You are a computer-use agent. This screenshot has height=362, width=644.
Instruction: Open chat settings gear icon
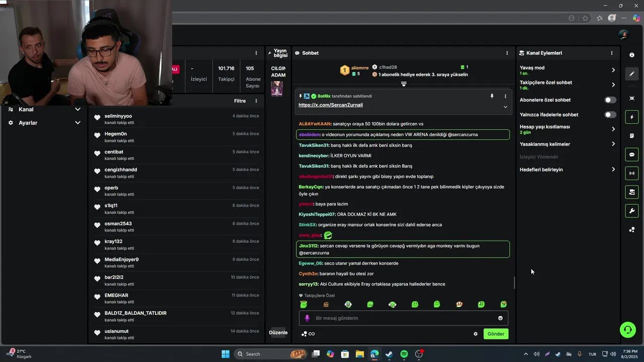click(475, 334)
